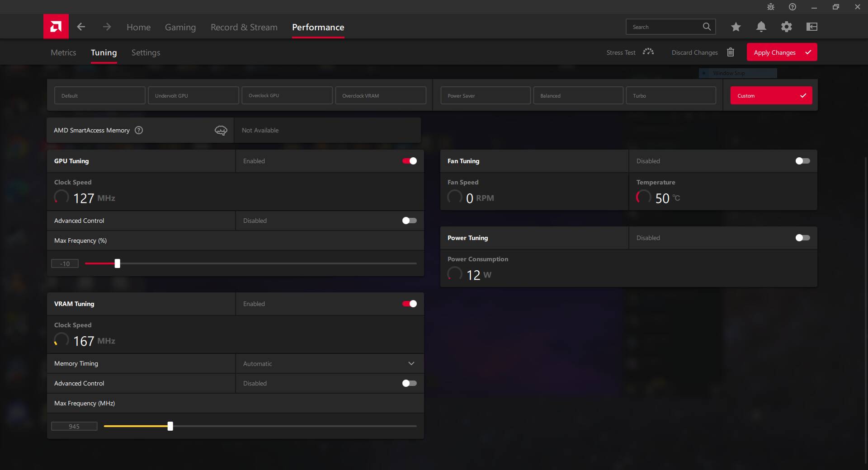This screenshot has height=470, width=868.
Task: Toggle sidebar panel layout icon
Action: pyautogui.click(x=811, y=27)
